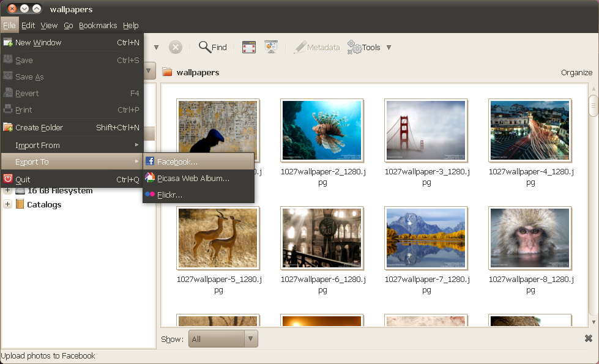Open the dropdown arrow left of stop button
The width and height of the screenshot is (599, 364).
tap(156, 48)
